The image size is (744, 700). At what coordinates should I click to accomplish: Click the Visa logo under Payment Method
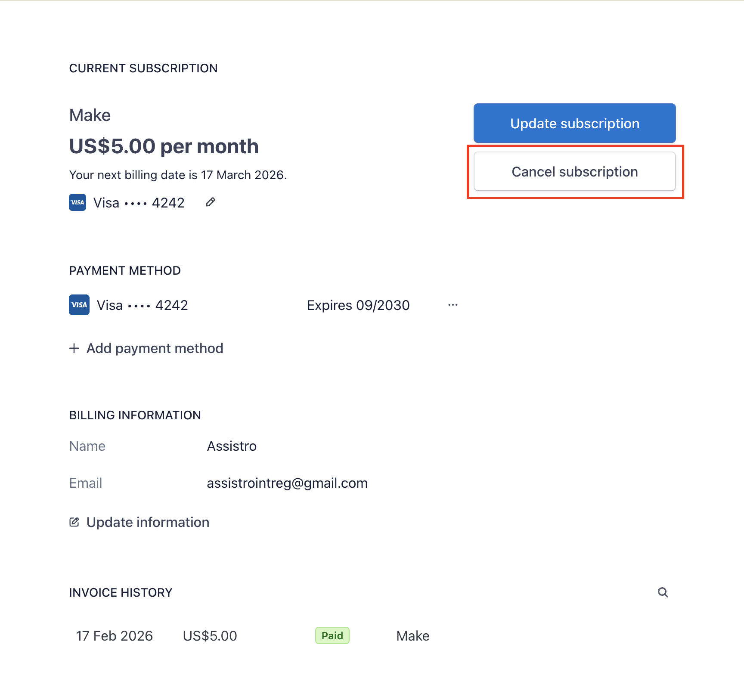point(79,305)
